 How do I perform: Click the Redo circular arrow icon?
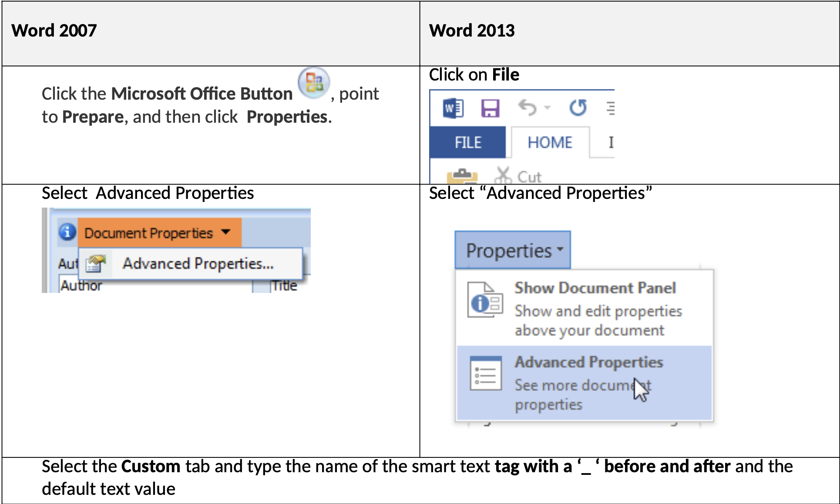tap(578, 108)
